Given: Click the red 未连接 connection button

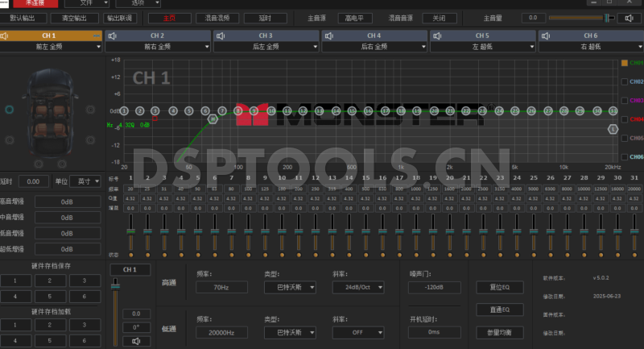Looking at the screenshot, I should [x=35, y=3].
